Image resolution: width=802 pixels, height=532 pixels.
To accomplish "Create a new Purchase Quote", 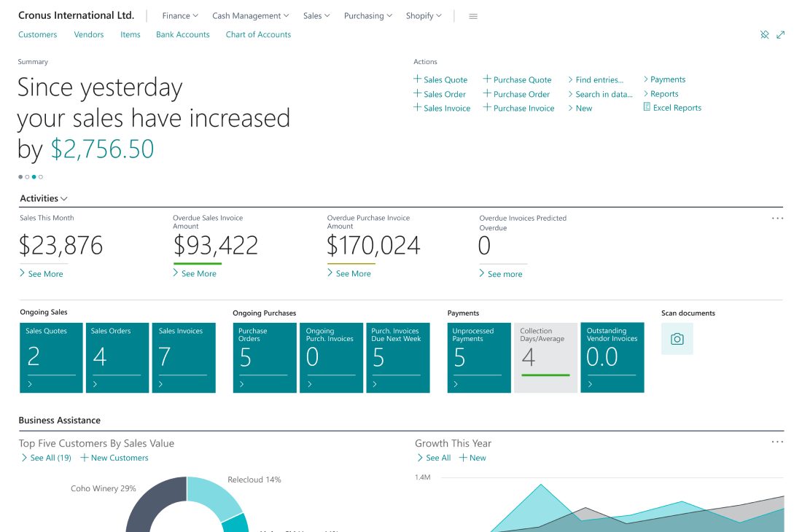I will point(517,79).
